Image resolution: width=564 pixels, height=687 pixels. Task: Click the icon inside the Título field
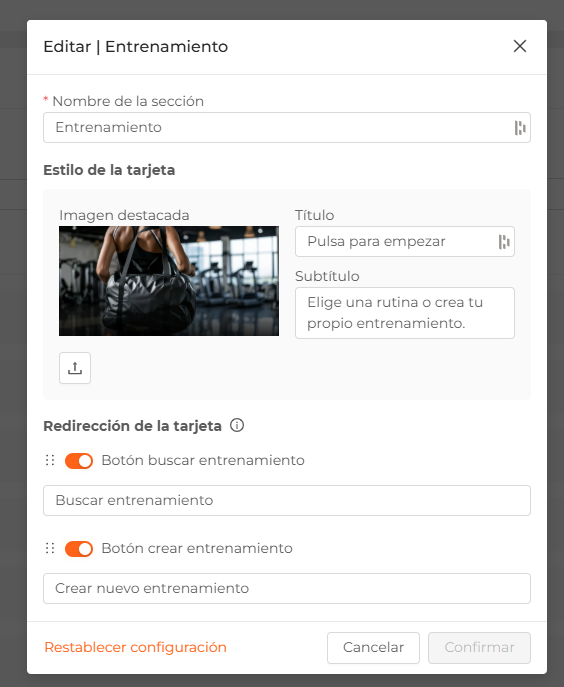click(504, 242)
